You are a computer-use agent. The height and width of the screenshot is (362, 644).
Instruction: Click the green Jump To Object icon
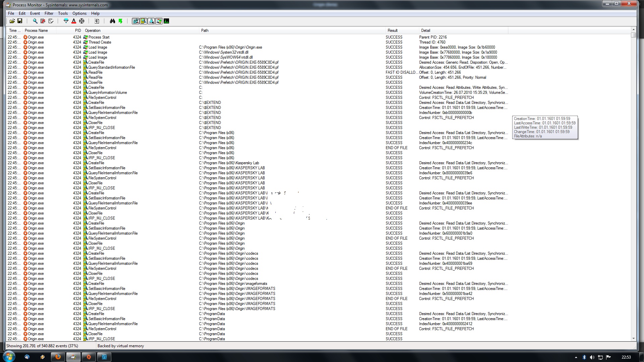[120, 21]
